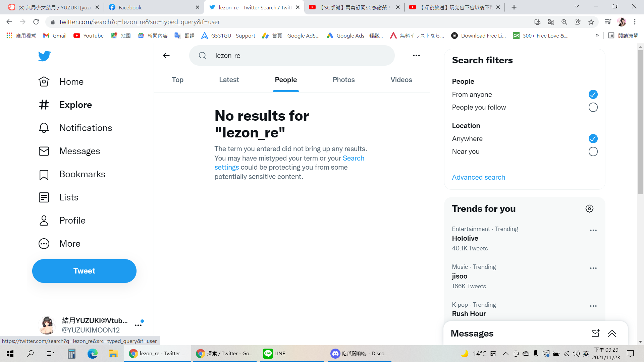The image size is (644, 362).
Task: Click the Twitter bird logo
Action: (44, 56)
